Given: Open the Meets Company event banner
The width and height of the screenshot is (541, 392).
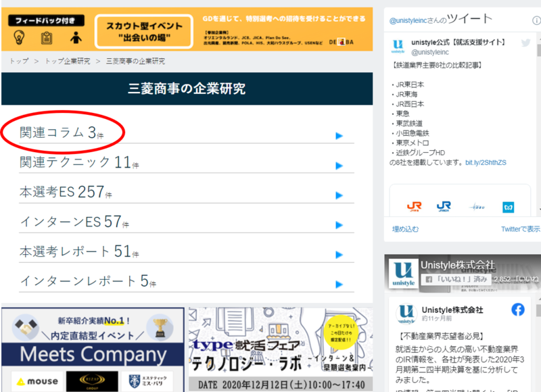Looking at the screenshot, I should tap(93, 349).
